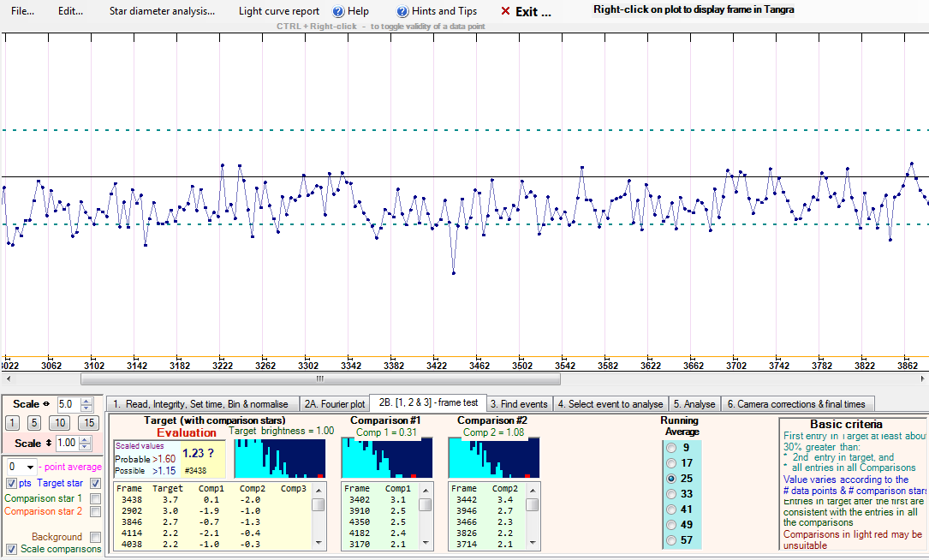Image resolution: width=929 pixels, height=560 pixels.
Task: Open the point average dropdown
Action: (31, 467)
